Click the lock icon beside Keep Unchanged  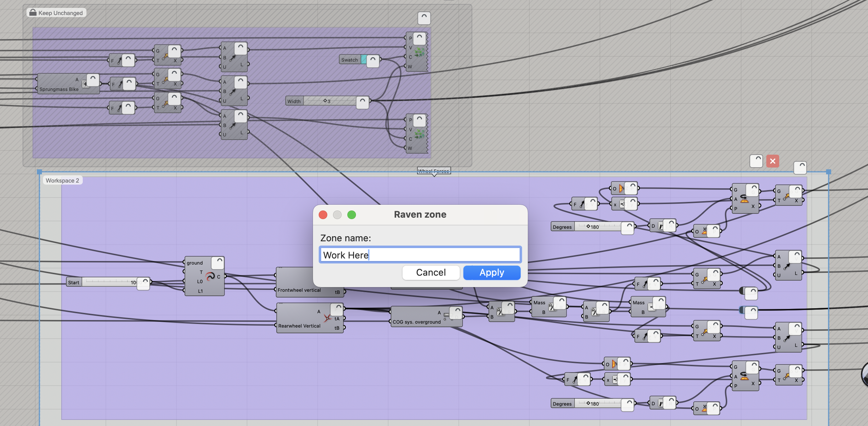tap(33, 13)
